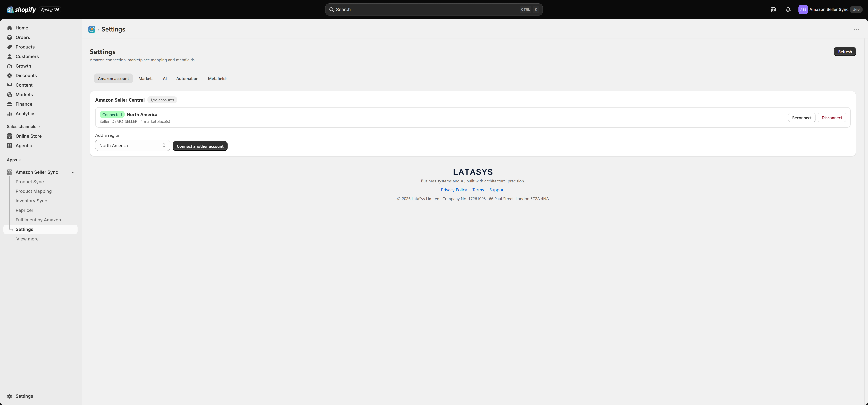Click Connect another account button
Screen dimensions: 868x405
point(200,146)
